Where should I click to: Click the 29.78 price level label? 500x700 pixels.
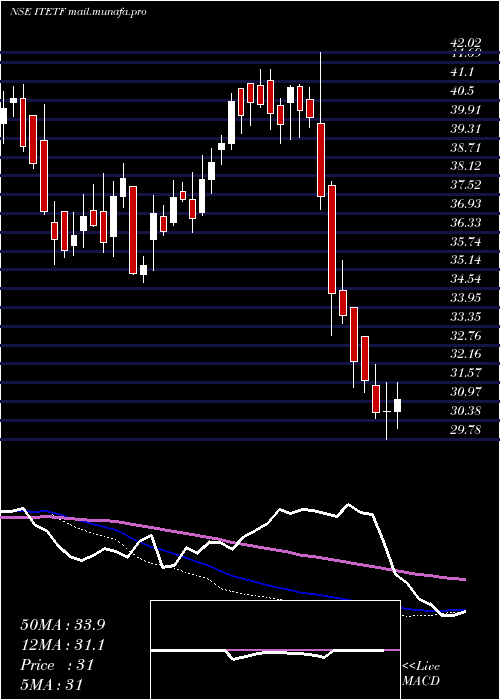466,430
